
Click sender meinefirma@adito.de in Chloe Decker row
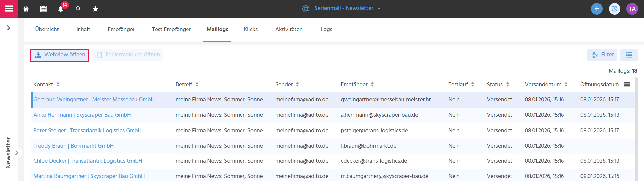[302, 161]
